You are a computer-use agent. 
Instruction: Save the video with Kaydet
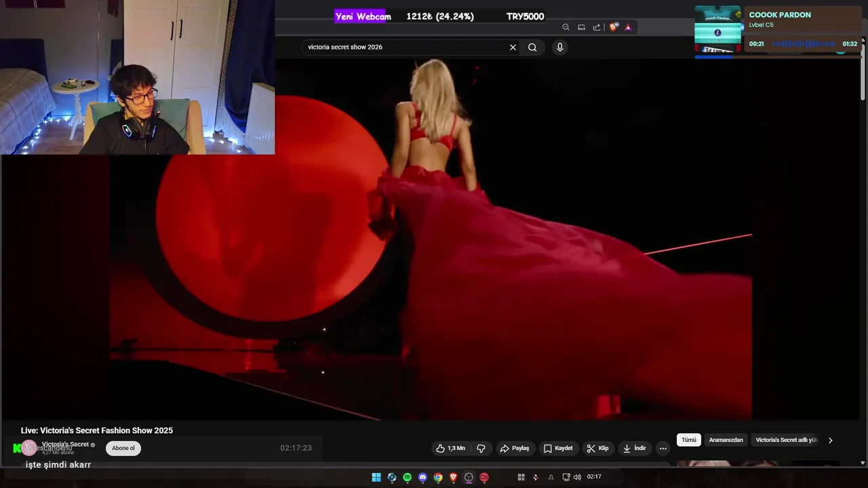558,448
